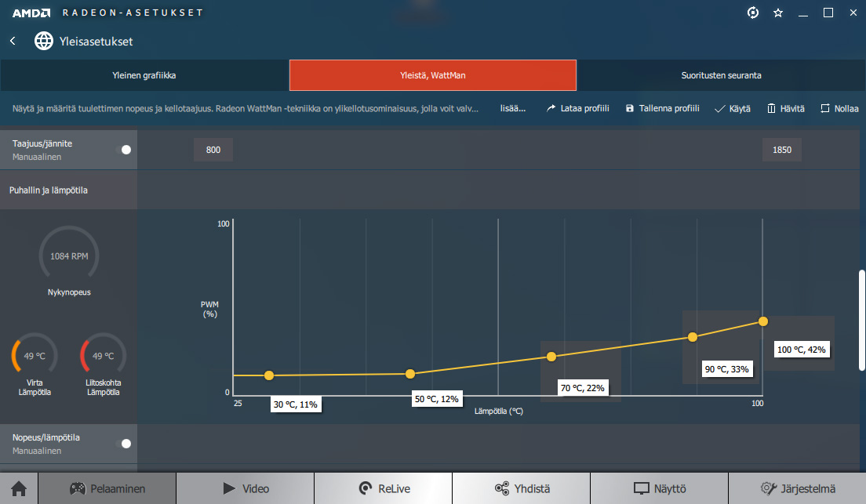Viewport: 866px width, 504px height.
Task: Click the Nykynopeus label
Action: 69,292
